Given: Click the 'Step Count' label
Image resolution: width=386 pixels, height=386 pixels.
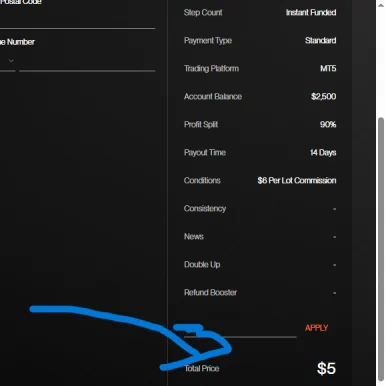Looking at the screenshot, I should (x=203, y=13).
